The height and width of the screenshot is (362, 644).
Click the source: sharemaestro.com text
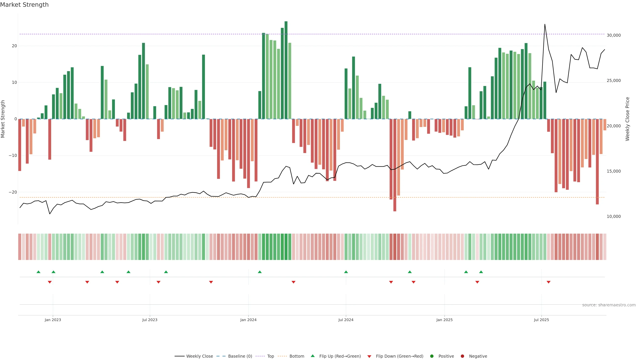(x=609, y=305)
